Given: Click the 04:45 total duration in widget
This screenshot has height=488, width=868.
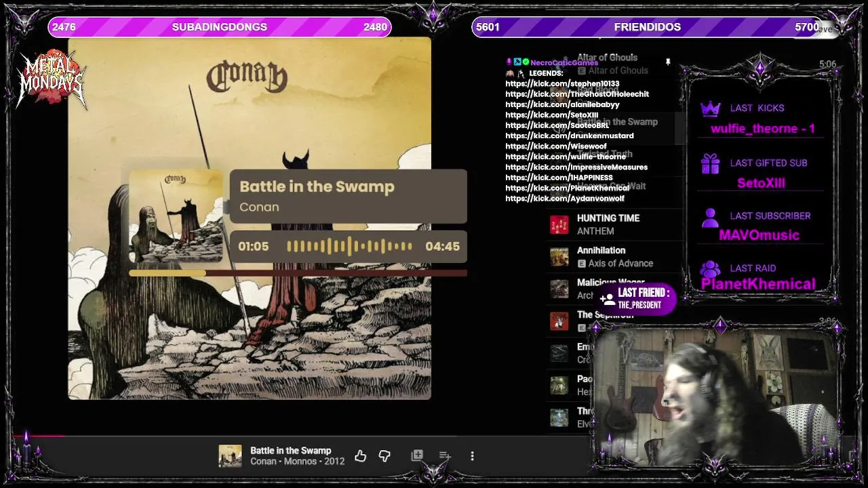Looking at the screenshot, I should [443, 247].
